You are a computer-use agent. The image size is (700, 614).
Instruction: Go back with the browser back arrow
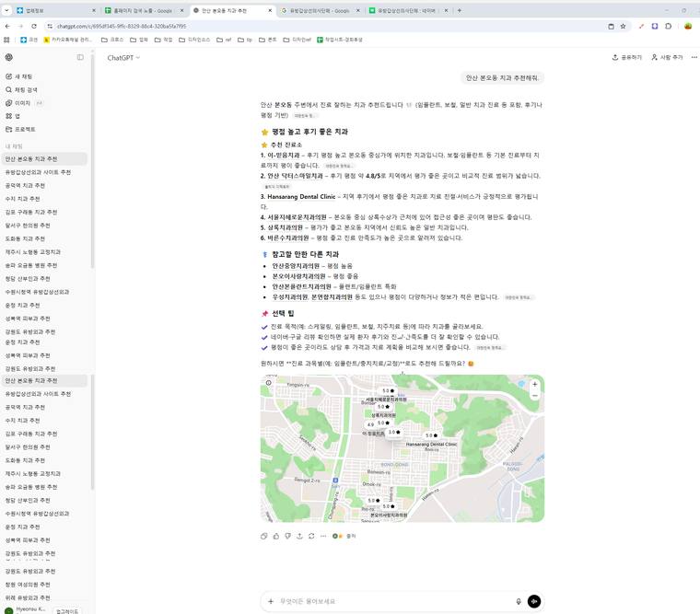coord(7,27)
